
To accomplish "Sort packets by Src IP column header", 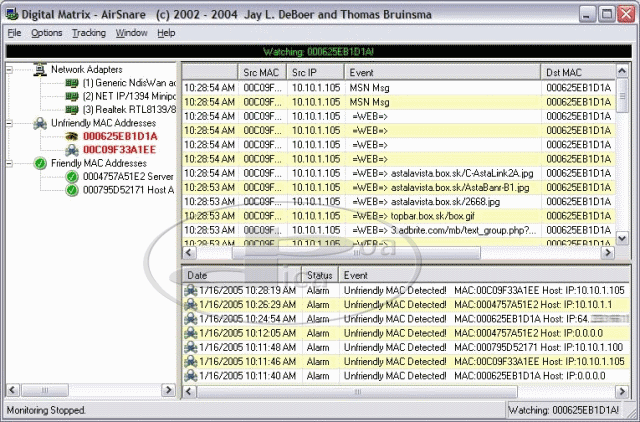I will coord(304,73).
